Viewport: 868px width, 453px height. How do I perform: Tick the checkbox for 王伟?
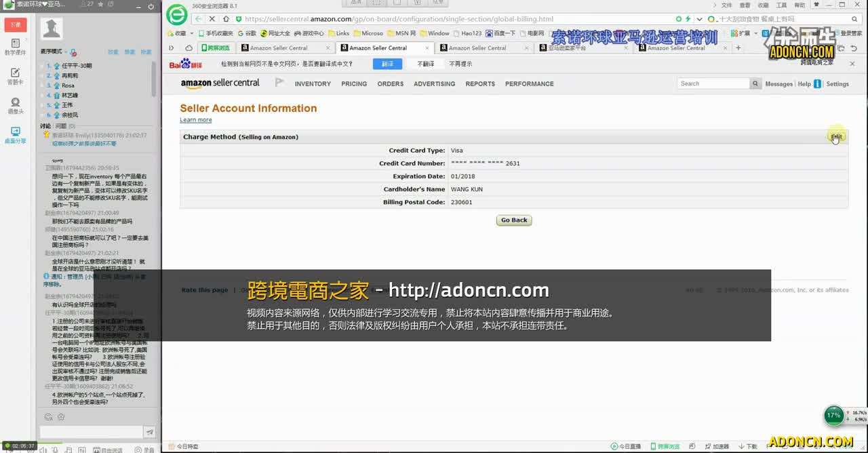43,106
